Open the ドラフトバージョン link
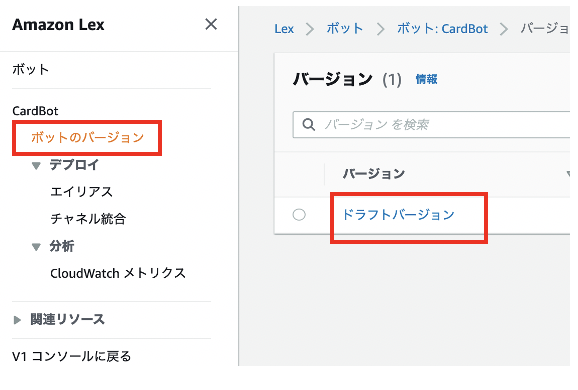This screenshot has width=578, height=390. coord(398,215)
